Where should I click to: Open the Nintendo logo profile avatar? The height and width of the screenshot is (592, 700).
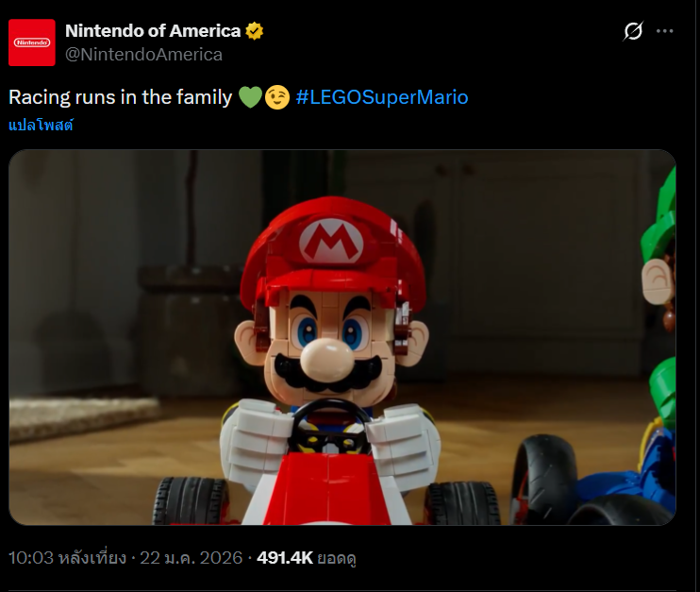[32, 42]
